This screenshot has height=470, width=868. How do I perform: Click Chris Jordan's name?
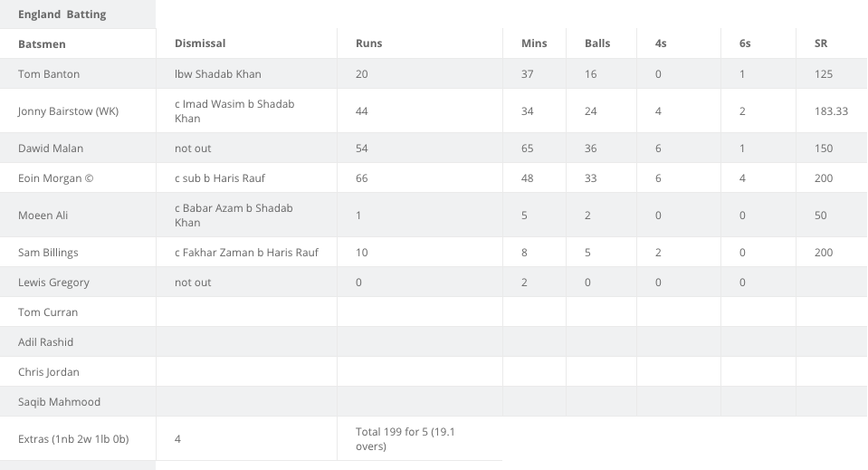[x=49, y=372]
